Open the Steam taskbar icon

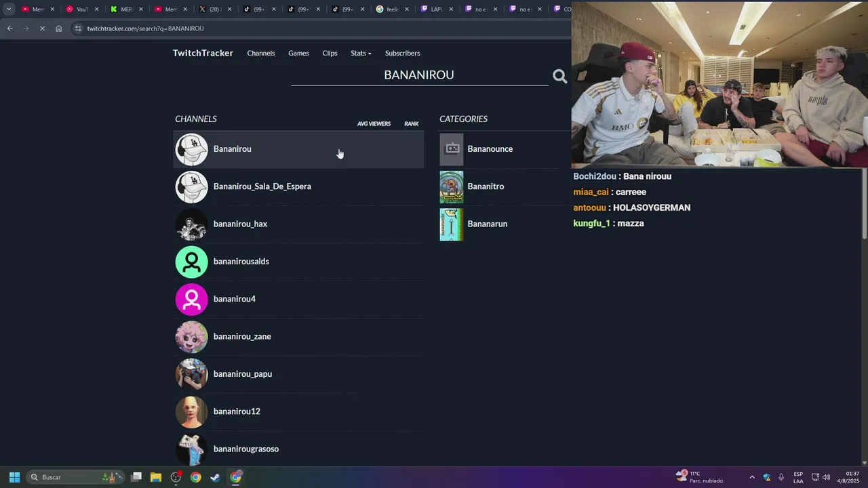pyautogui.click(x=215, y=477)
